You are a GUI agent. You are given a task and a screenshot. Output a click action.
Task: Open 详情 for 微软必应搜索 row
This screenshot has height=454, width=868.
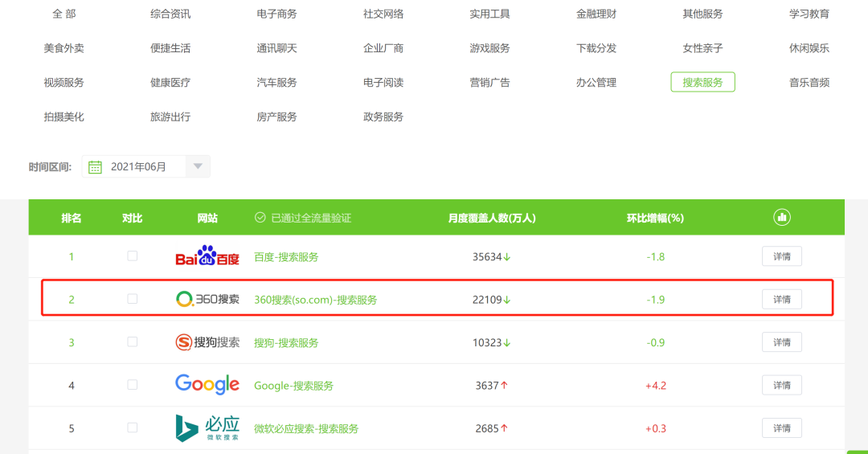coord(782,428)
